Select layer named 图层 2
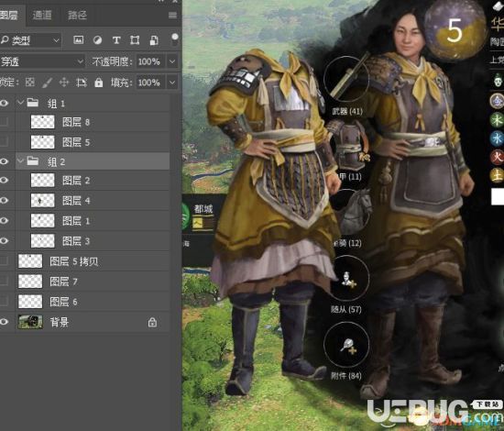 pyautogui.click(x=76, y=180)
